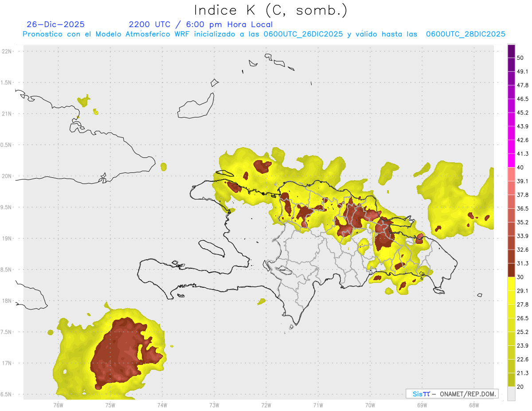This screenshot has height=411, width=532.
Task: Click legend value '31.3'
Action: 523,263
